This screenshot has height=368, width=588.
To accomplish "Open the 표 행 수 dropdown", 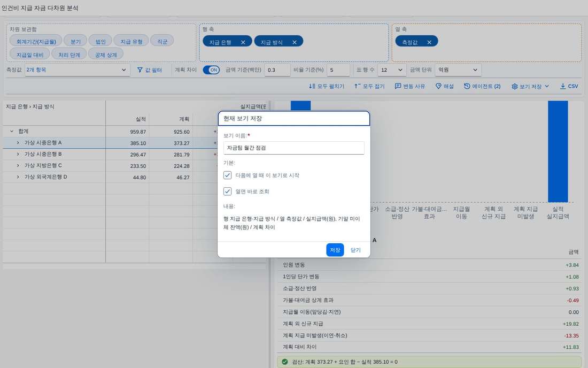I will point(392,70).
